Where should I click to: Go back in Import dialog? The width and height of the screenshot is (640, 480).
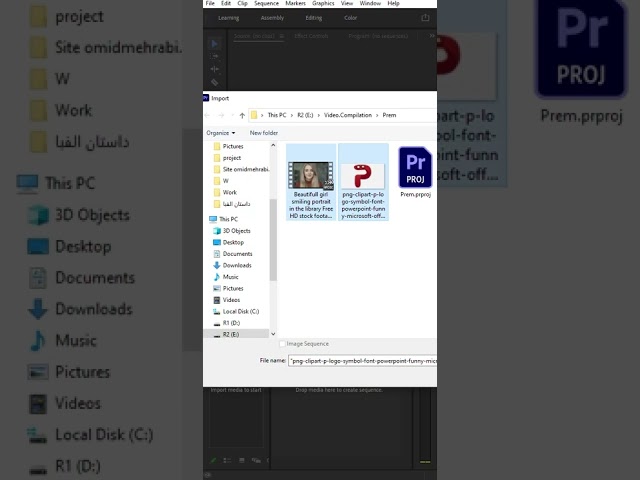point(208,116)
